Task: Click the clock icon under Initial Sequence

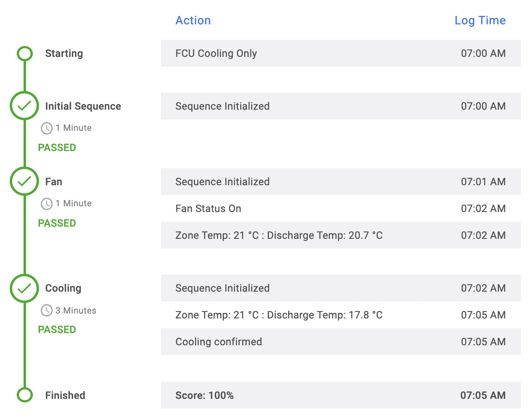Action: tap(47, 128)
